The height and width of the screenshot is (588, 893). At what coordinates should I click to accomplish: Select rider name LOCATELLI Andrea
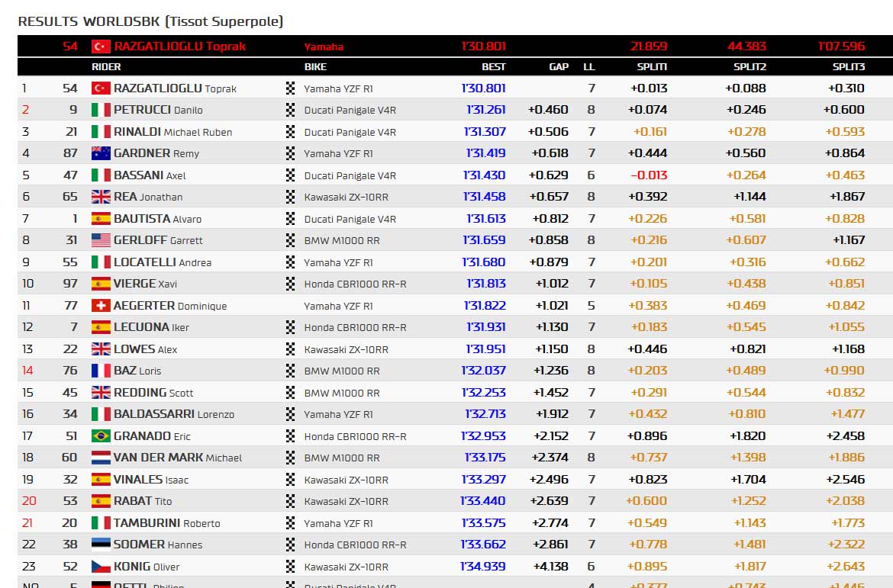163,262
